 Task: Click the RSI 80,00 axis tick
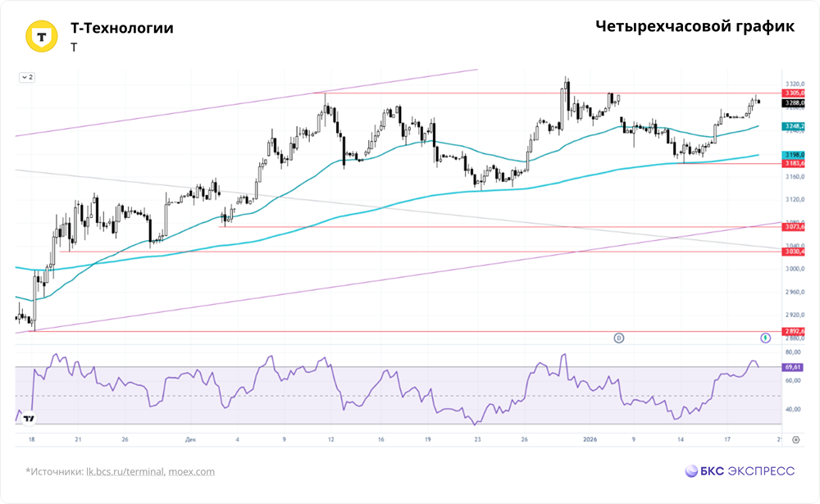pos(793,352)
